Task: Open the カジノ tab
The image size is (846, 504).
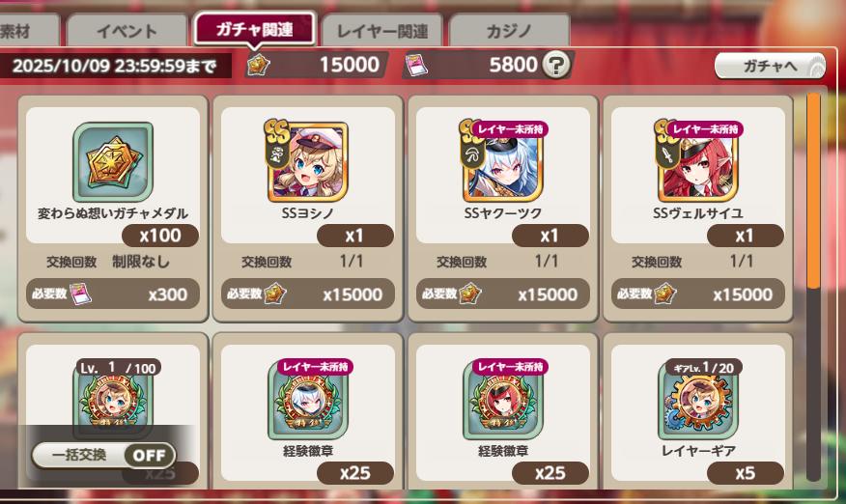Action: [509, 31]
